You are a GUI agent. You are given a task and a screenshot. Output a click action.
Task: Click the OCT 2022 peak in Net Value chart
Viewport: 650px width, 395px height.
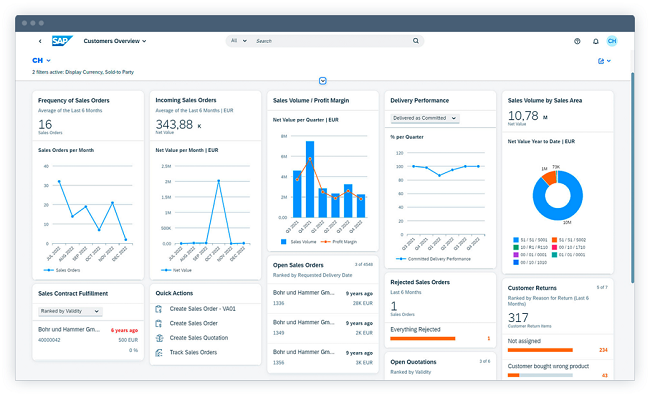coord(218,181)
